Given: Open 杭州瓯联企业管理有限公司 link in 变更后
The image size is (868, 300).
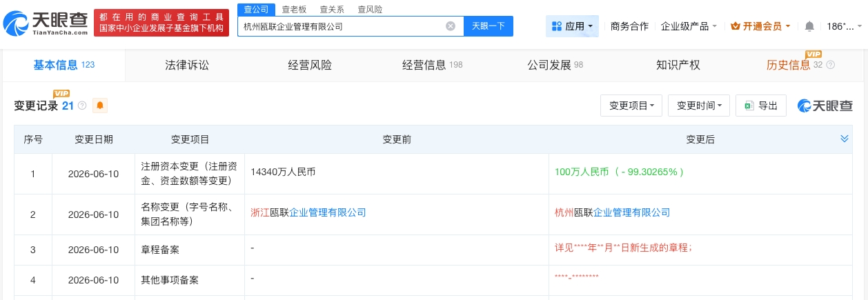Looking at the screenshot, I should tap(613, 212).
